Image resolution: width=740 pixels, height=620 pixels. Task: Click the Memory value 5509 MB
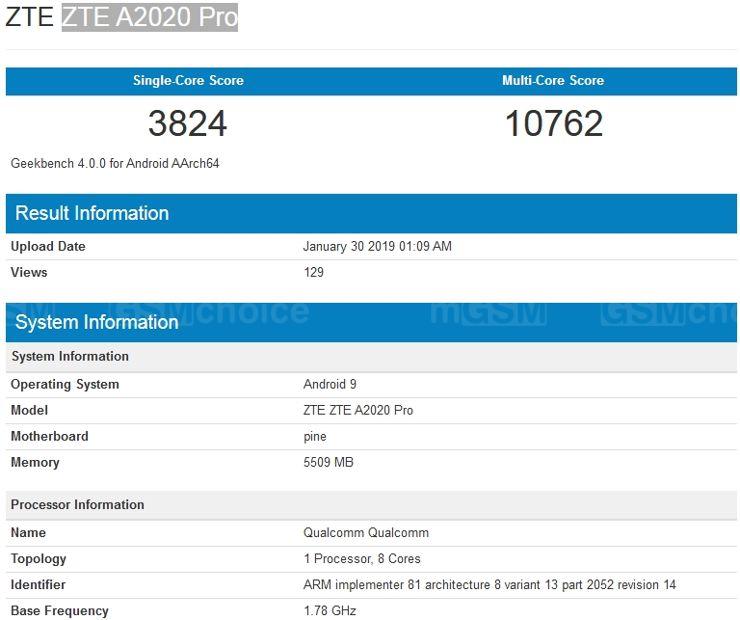[328, 462]
